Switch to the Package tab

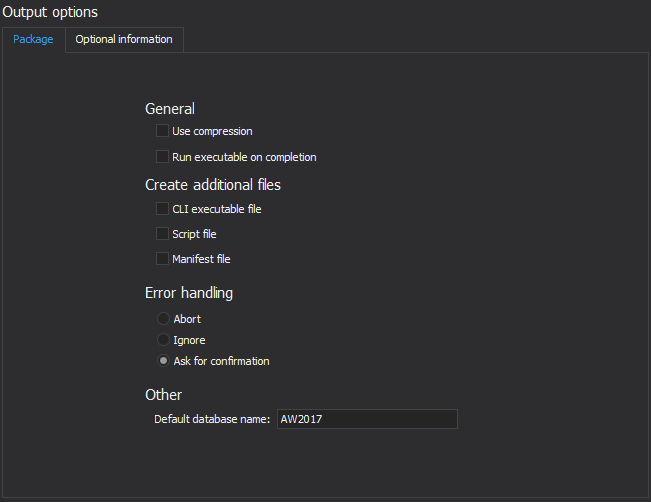click(33, 40)
